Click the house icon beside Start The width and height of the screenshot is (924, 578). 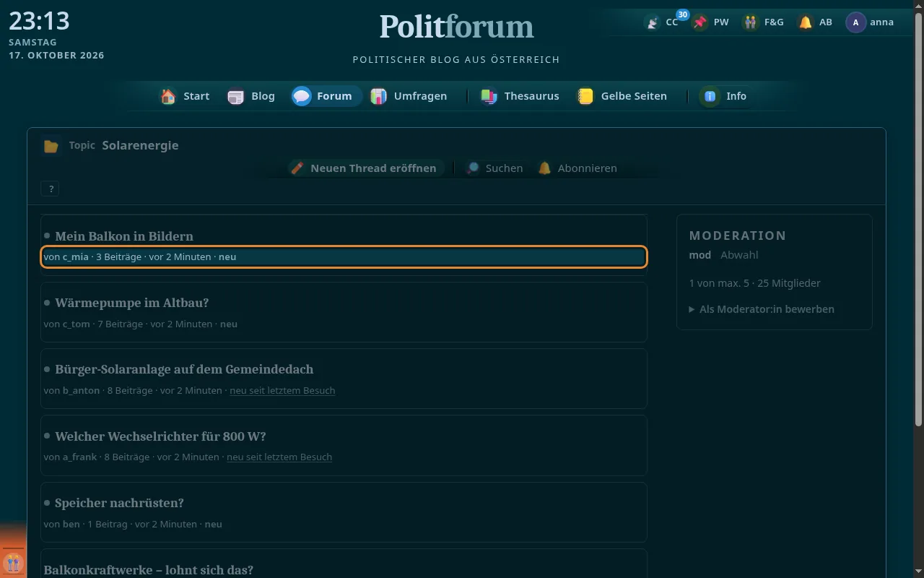tap(168, 96)
